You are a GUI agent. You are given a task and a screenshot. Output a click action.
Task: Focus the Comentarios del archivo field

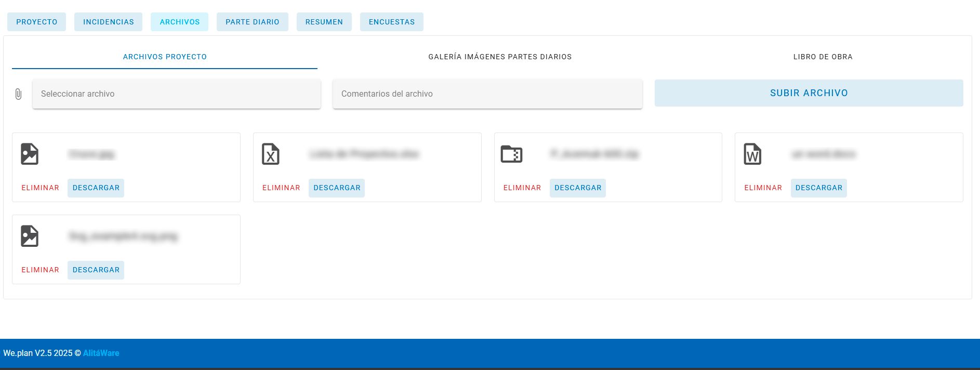pos(487,94)
